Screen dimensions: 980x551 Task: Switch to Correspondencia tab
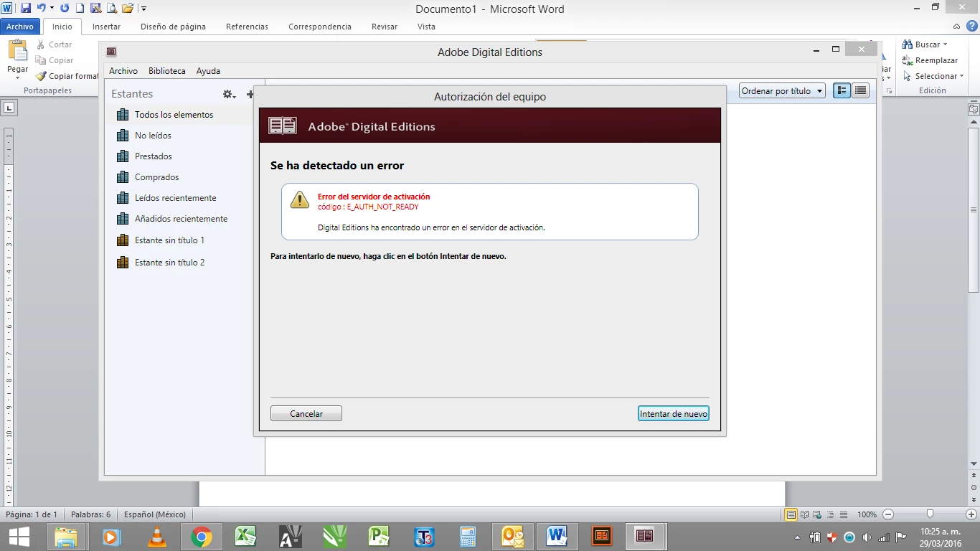click(320, 27)
